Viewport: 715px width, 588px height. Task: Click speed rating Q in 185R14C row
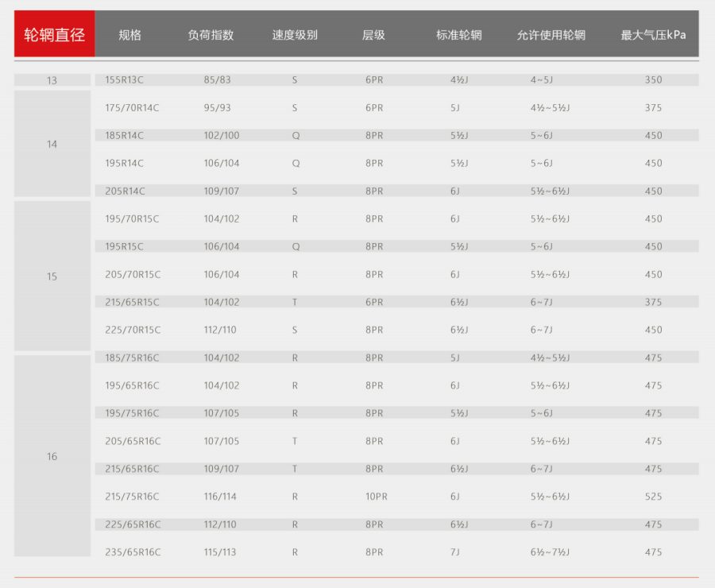pyautogui.click(x=296, y=136)
